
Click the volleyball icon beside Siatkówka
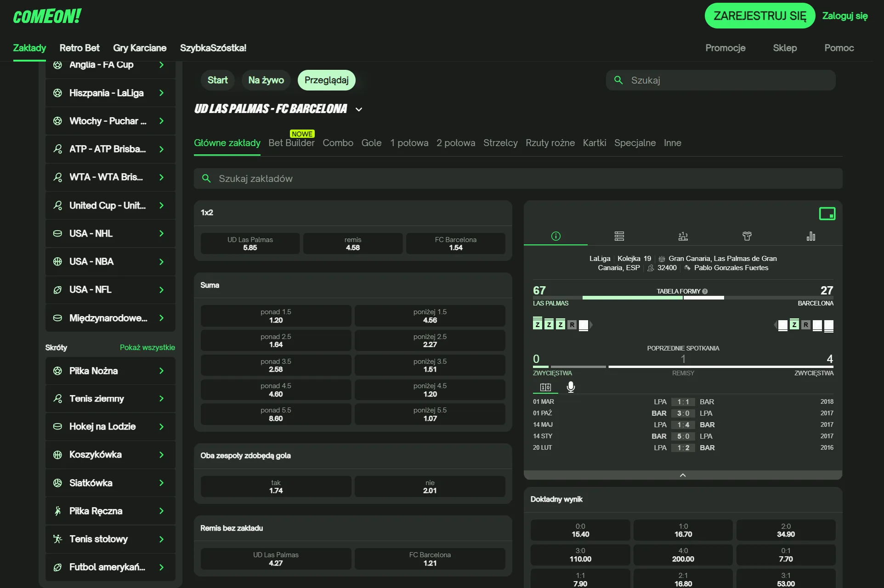pos(57,483)
